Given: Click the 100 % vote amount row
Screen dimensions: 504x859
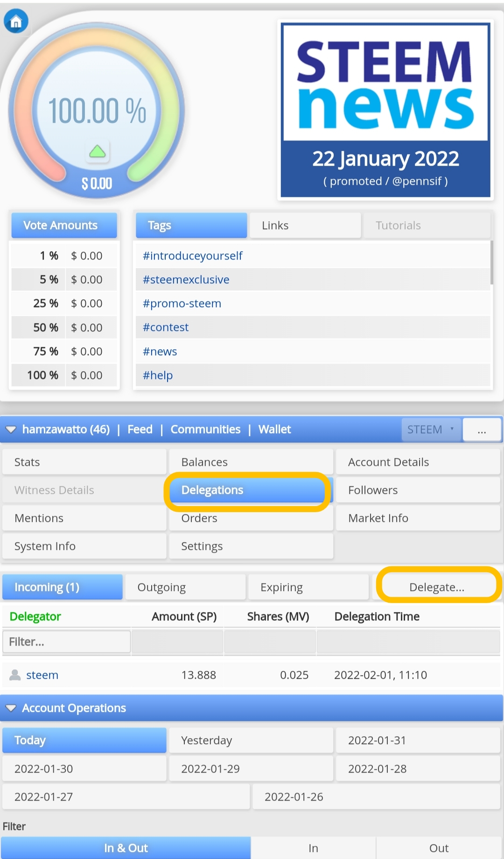Looking at the screenshot, I should (x=64, y=375).
